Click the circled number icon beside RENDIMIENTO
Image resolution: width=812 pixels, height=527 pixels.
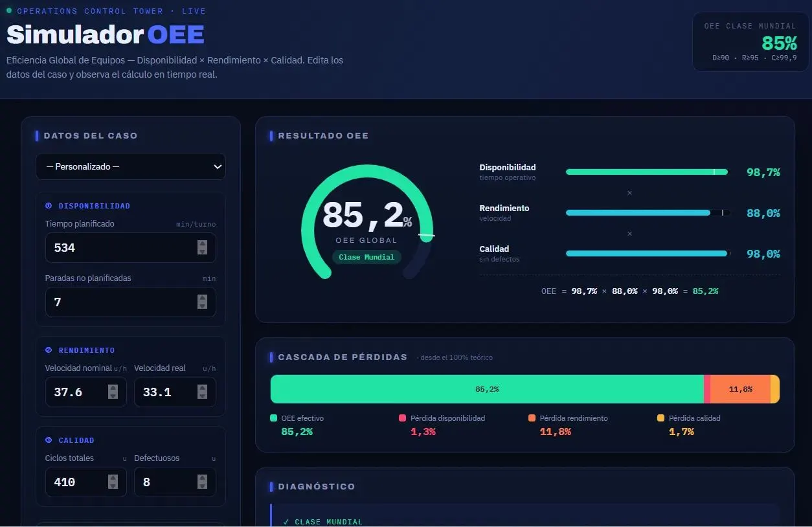tap(49, 350)
